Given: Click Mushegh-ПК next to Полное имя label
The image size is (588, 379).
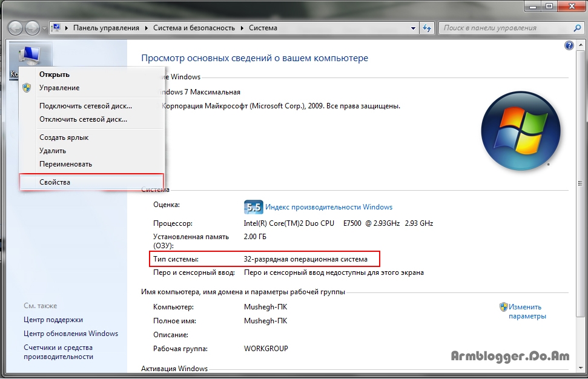Looking at the screenshot, I should tap(265, 321).
